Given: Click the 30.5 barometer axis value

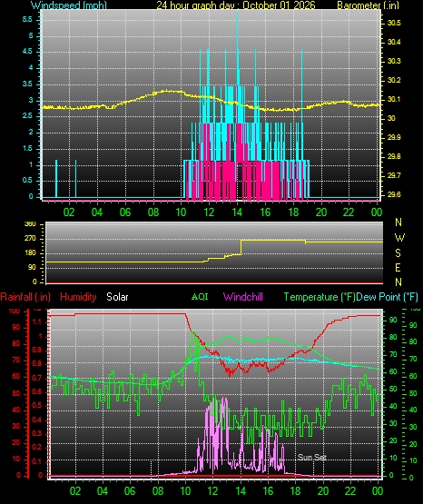Looking at the screenshot, I should [394, 23].
